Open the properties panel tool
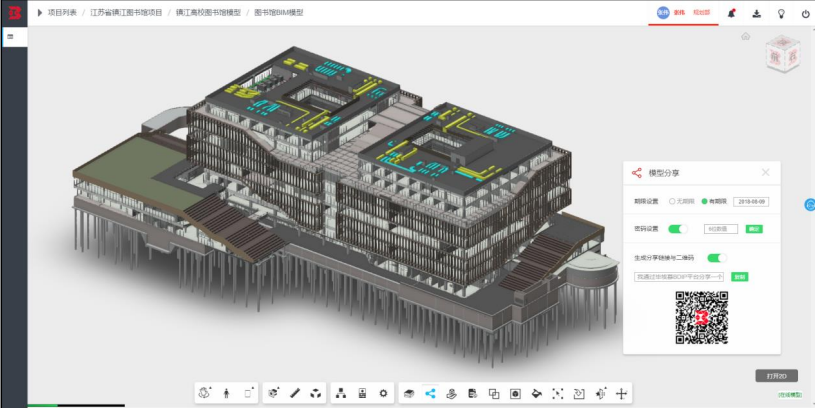Image resolution: width=815 pixels, height=408 pixels. [362, 393]
